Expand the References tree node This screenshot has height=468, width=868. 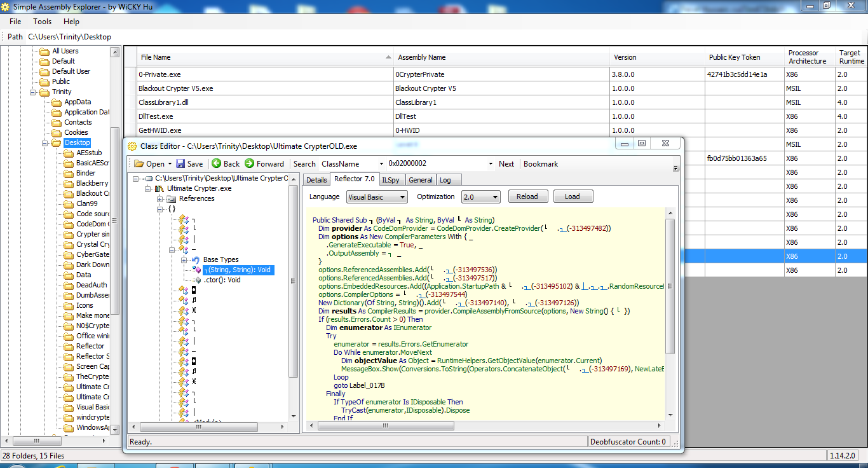158,198
